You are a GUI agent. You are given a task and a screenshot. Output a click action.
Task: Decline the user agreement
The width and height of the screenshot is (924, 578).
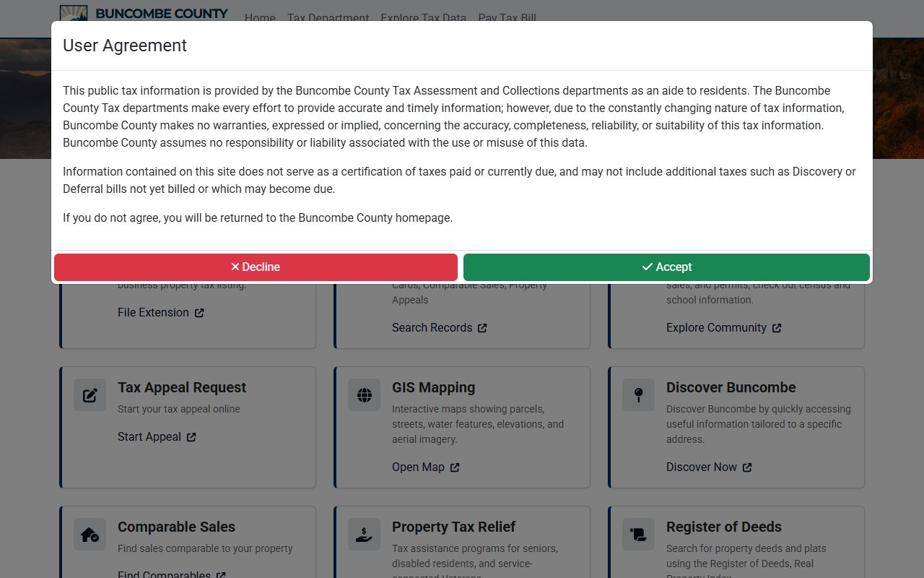pos(256,267)
